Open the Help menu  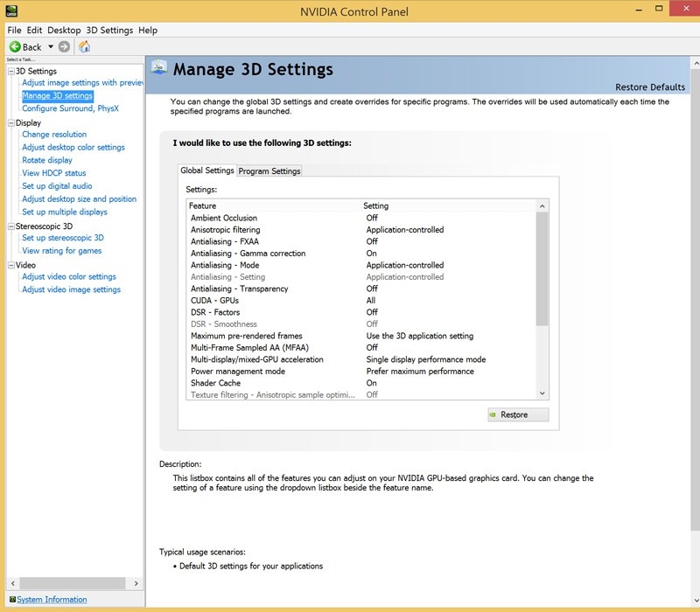click(x=148, y=30)
